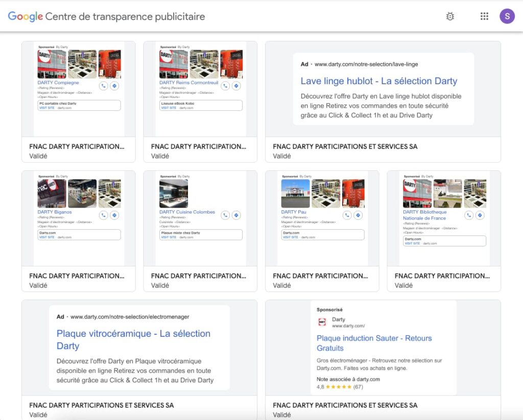Screen dimensions: 523x420
Task: Open DARTY Bibliotheque Nationale de France link
Action: coord(424,215)
